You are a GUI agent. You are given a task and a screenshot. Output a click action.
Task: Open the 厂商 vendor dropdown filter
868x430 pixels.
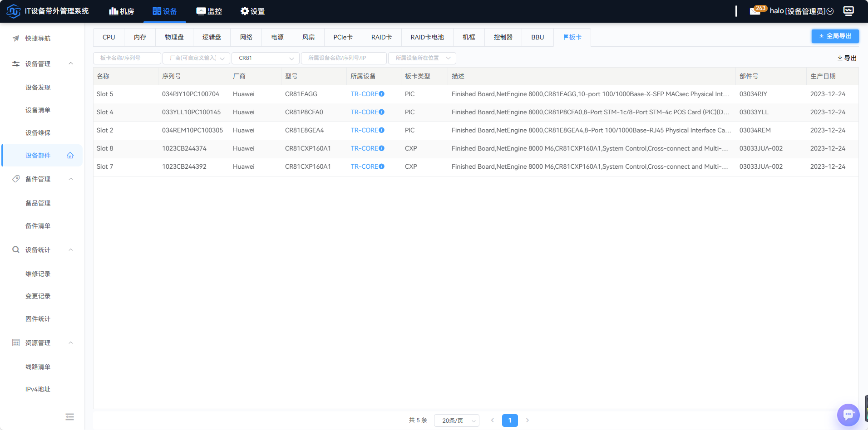(196, 58)
